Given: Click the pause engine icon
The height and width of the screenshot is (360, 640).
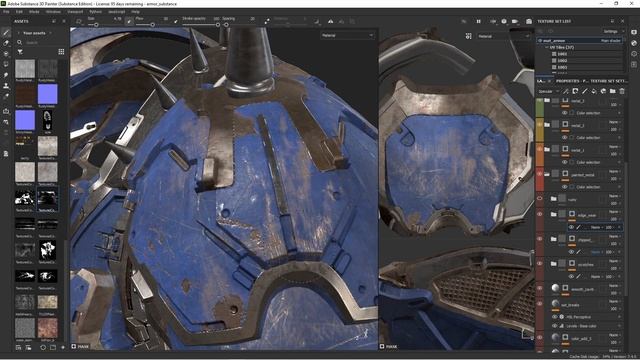Looking at the screenshot, I should (x=478, y=21).
